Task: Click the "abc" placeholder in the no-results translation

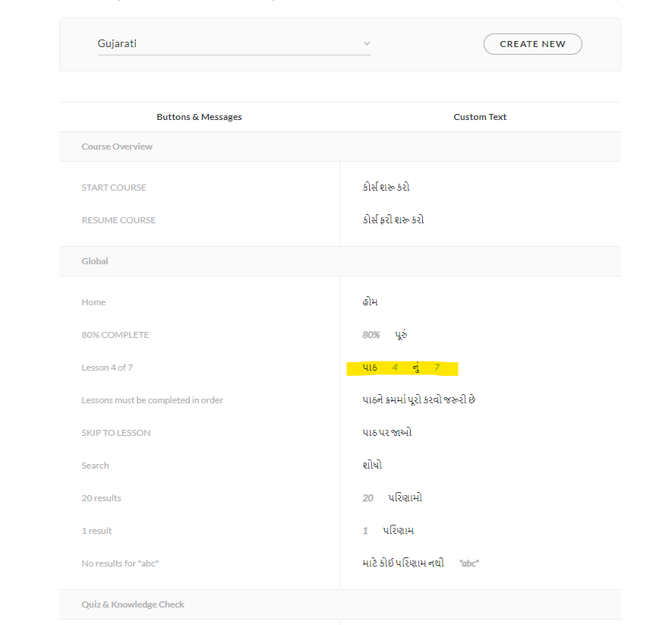Action: (x=469, y=563)
